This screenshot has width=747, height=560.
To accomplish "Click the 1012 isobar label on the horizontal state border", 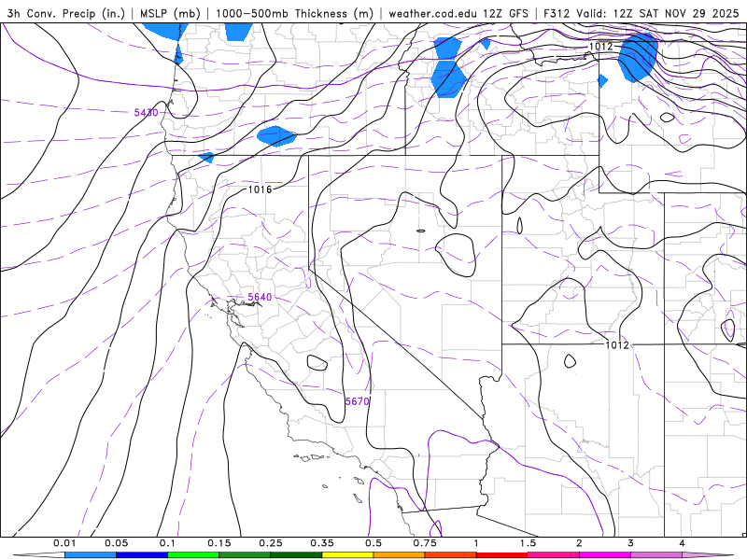I will coord(617,344).
